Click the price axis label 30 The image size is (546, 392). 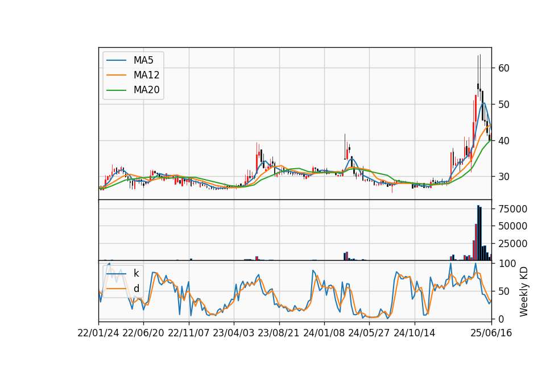(x=504, y=177)
